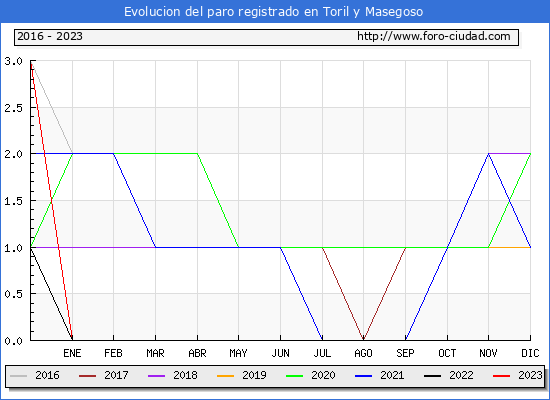This screenshot has height=400, width=550.
Task: Click the ABR month axis label
Action: [x=197, y=353]
